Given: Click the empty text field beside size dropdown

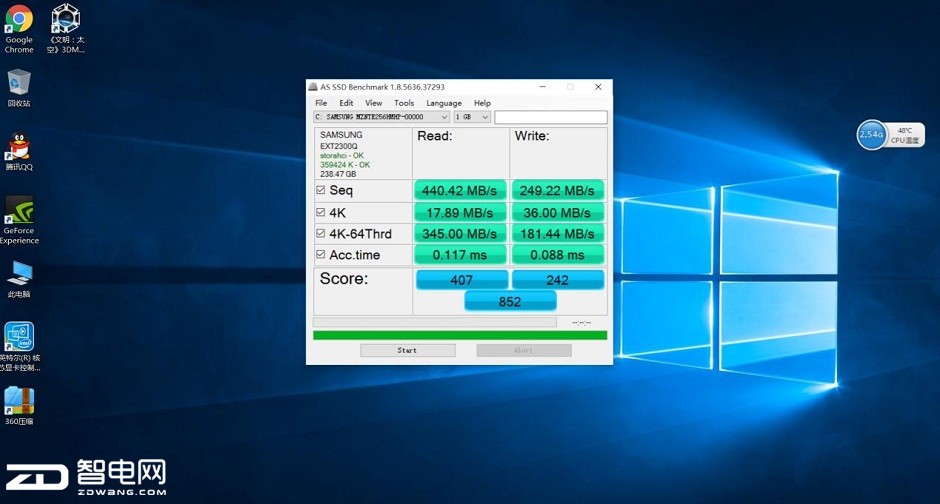Looking at the screenshot, I should tap(550, 117).
